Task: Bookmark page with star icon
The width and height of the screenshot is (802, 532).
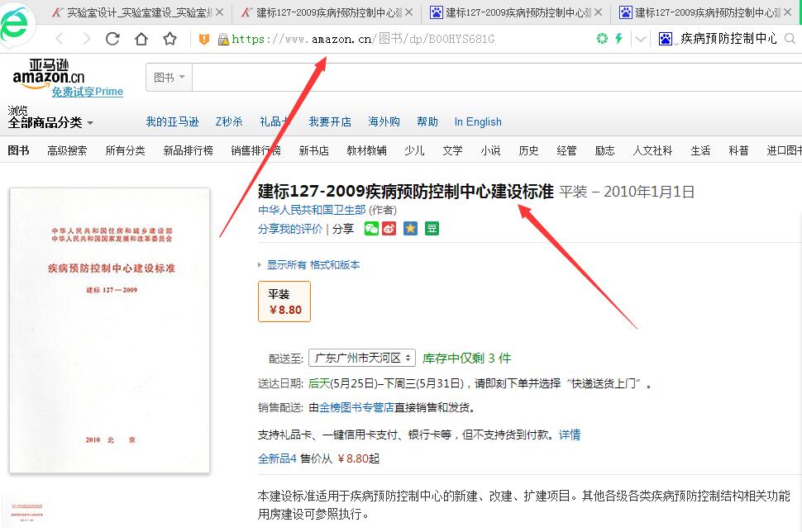Action: tap(169, 39)
